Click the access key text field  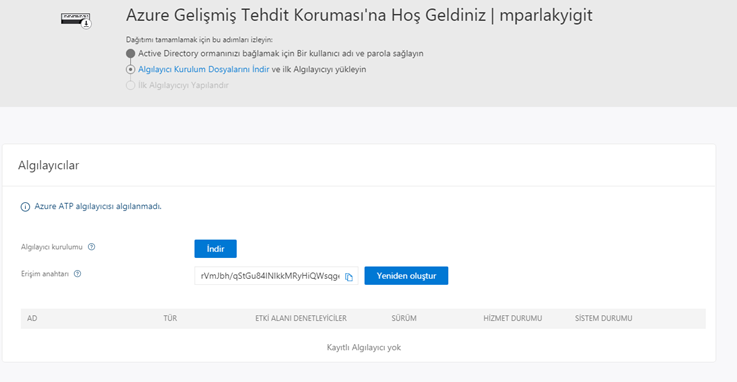[x=276, y=276]
